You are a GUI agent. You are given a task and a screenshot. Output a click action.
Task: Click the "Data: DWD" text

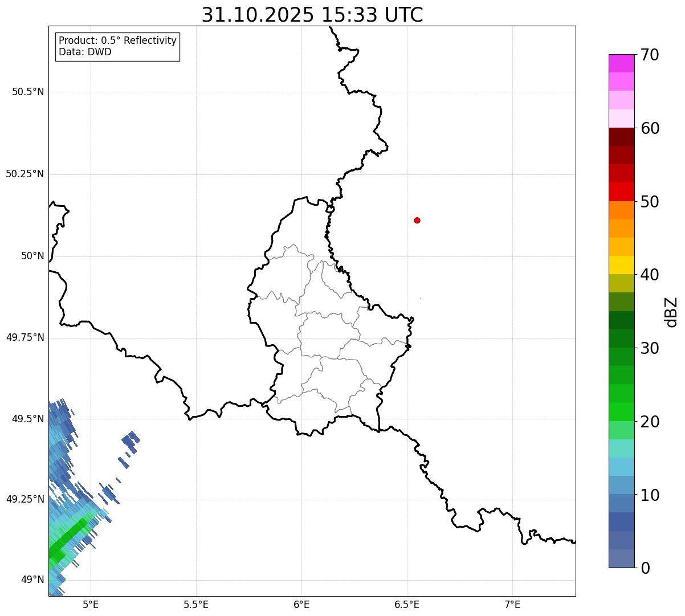point(85,52)
